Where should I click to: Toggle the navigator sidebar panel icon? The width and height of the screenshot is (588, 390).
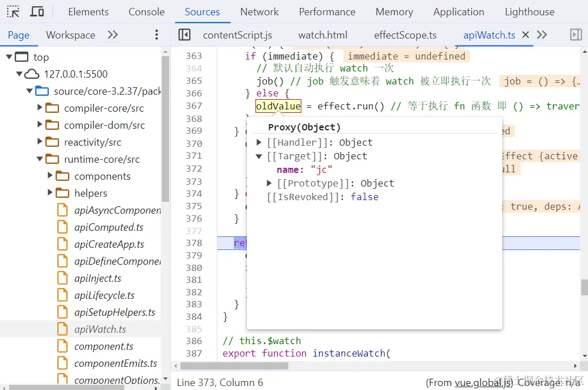point(184,35)
